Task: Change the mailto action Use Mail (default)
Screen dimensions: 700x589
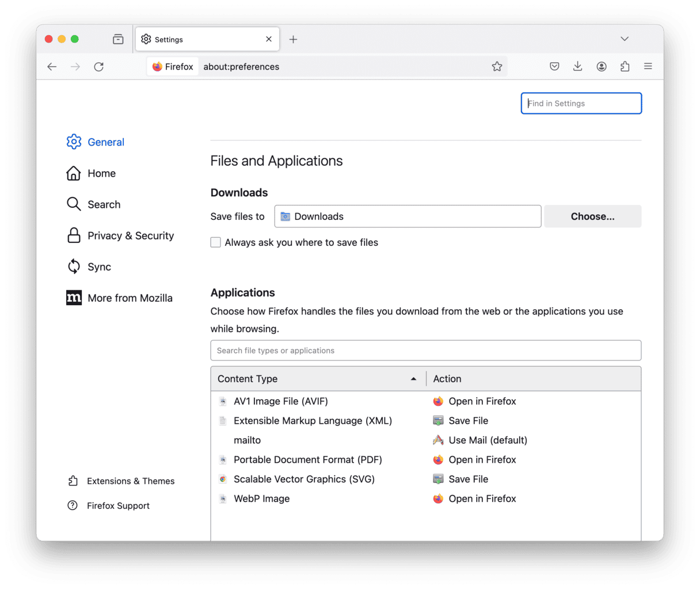Action: click(480, 440)
